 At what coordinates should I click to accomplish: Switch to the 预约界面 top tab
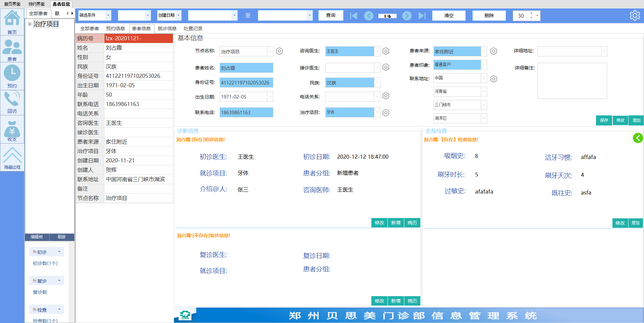coord(36,4)
